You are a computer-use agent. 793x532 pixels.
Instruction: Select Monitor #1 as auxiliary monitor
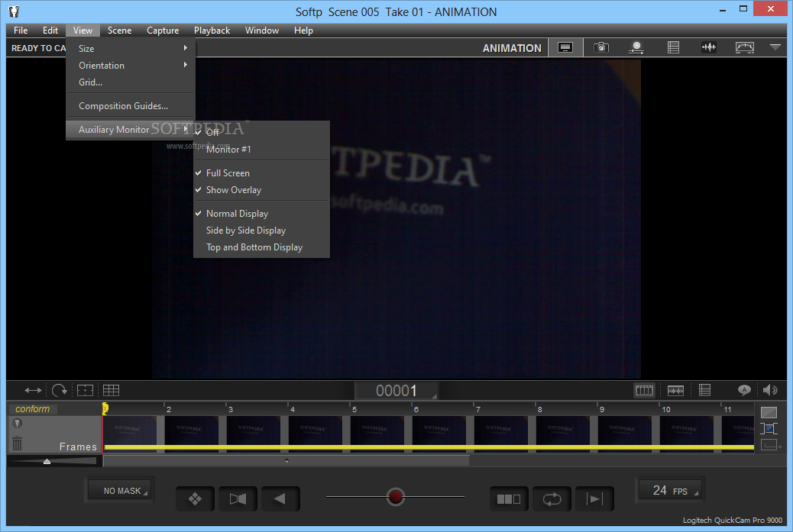click(261, 150)
